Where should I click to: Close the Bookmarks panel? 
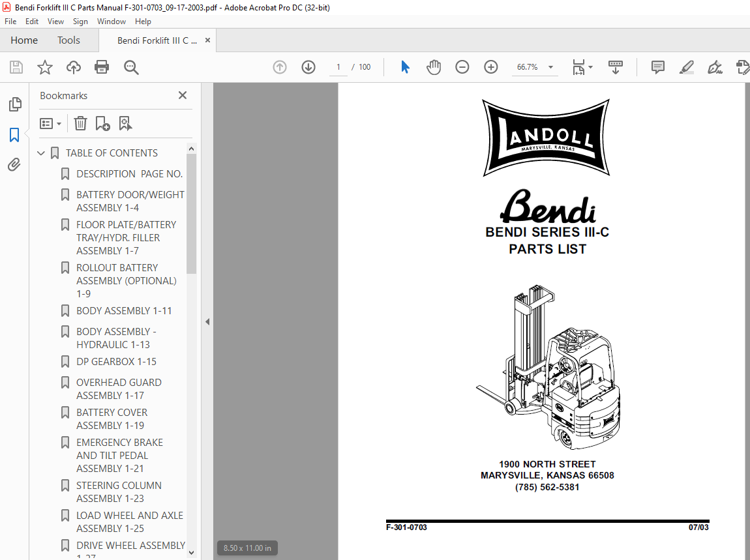[182, 95]
